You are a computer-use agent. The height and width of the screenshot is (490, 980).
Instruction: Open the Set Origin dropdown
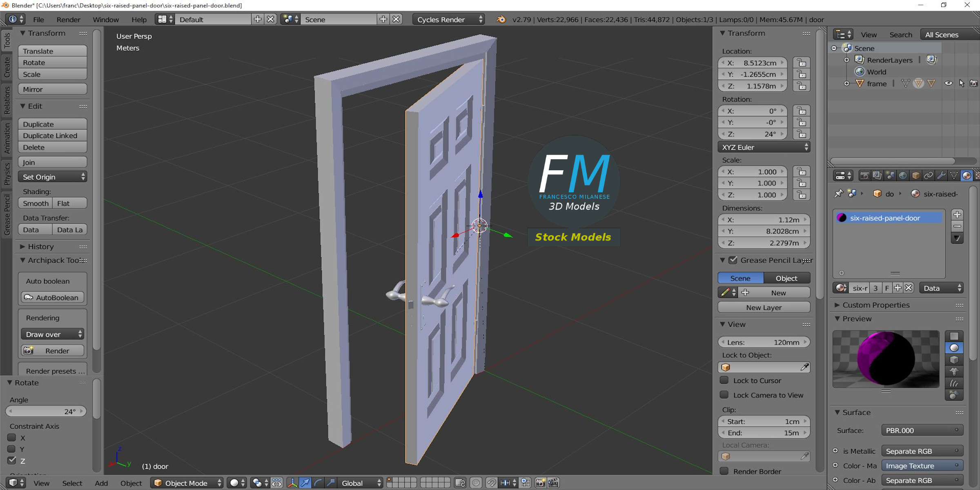click(x=52, y=177)
